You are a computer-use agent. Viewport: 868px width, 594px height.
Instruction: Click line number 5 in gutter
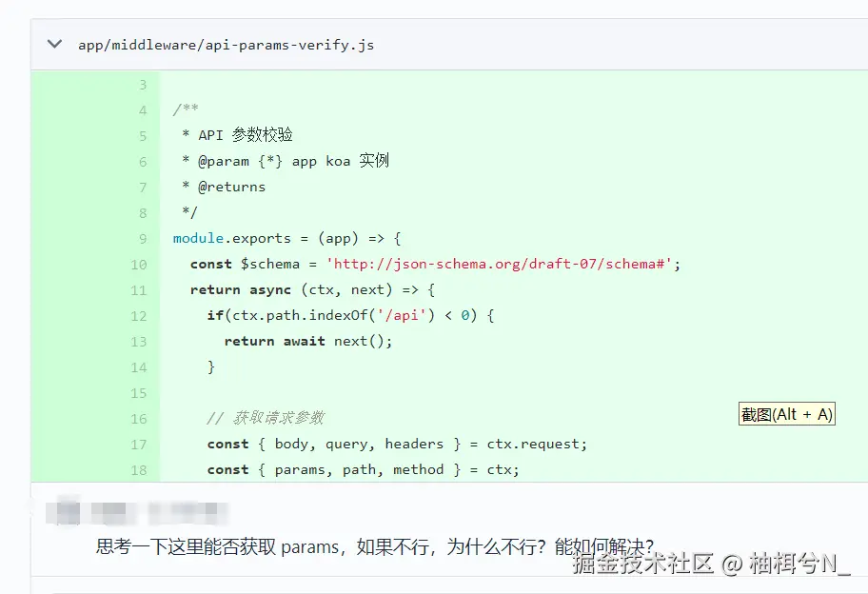click(143, 136)
